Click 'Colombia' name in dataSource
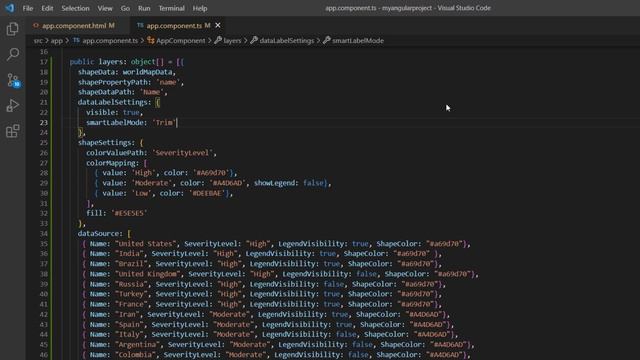The width and height of the screenshot is (640, 360). (x=135, y=355)
